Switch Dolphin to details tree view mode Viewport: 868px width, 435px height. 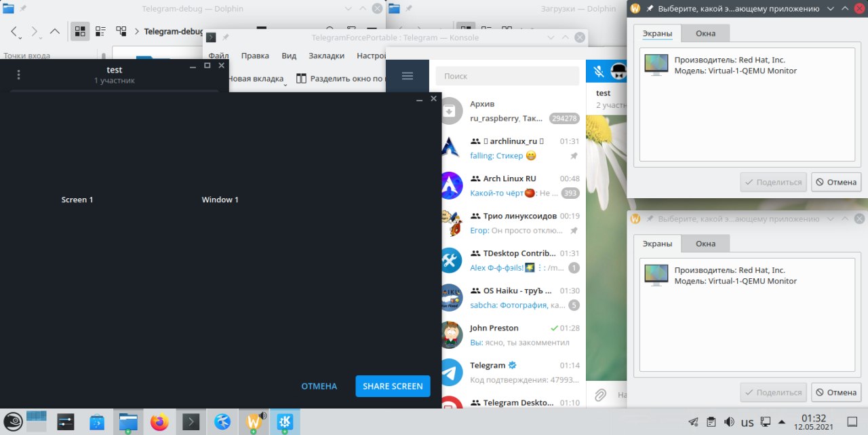(121, 31)
